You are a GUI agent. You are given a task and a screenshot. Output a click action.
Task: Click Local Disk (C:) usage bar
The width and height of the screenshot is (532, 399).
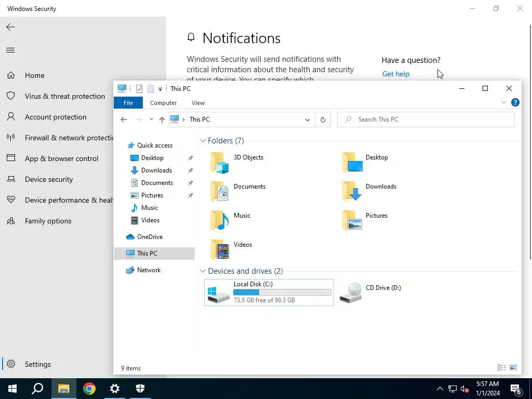coord(282,292)
